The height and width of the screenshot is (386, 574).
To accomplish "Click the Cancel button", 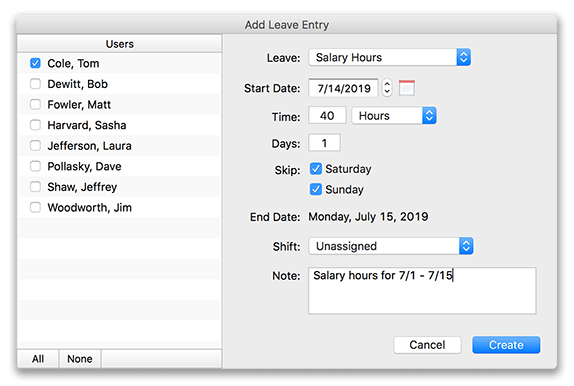I will (427, 345).
